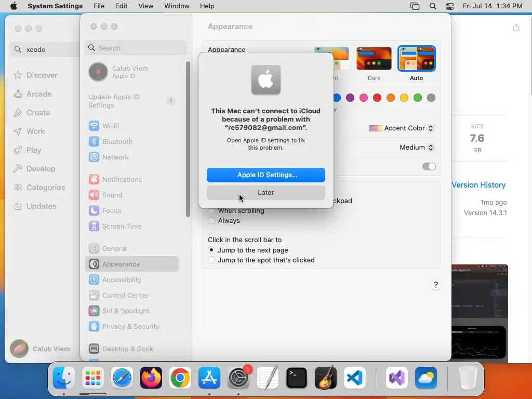Select Appearance sidebar item
The width and height of the screenshot is (532, 399).
click(131, 264)
